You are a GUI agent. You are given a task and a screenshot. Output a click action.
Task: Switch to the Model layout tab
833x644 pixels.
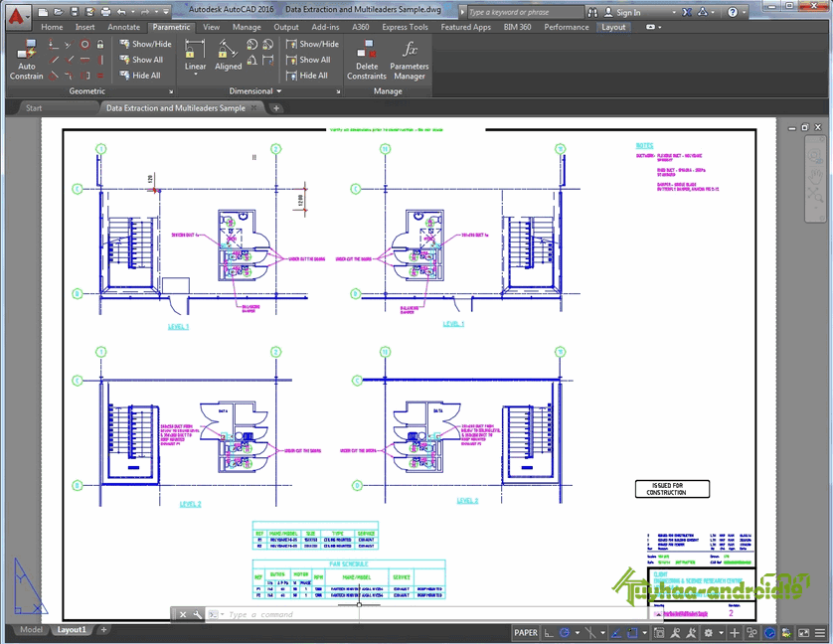tap(31, 630)
